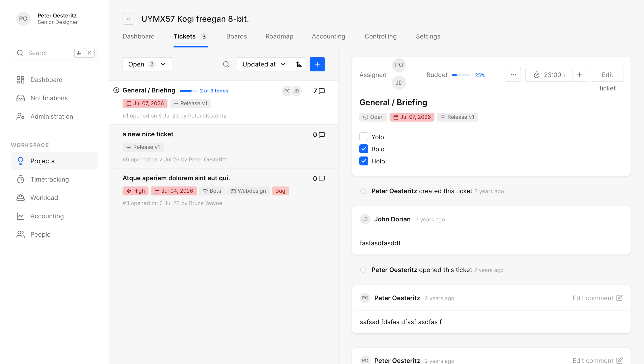
Task: Edit the comment safsad fdsfas dfasf asdfas f
Action: [x=597, y=298]
